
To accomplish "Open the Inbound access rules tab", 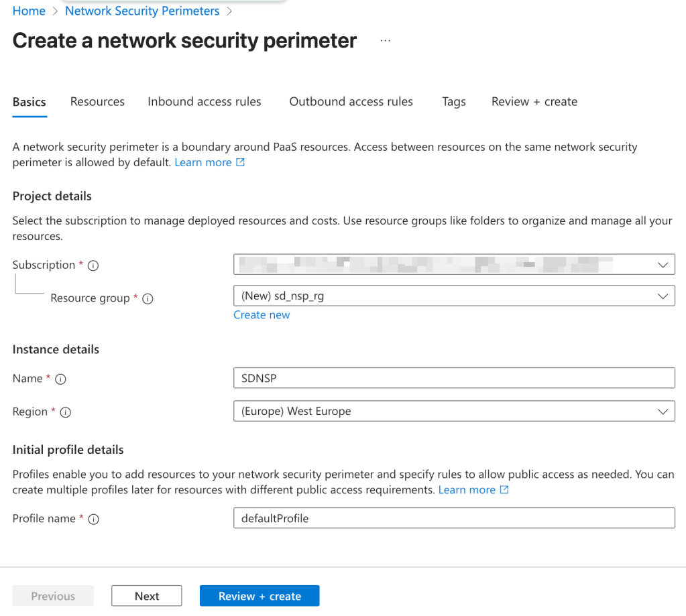I will (x=205, y=102).
